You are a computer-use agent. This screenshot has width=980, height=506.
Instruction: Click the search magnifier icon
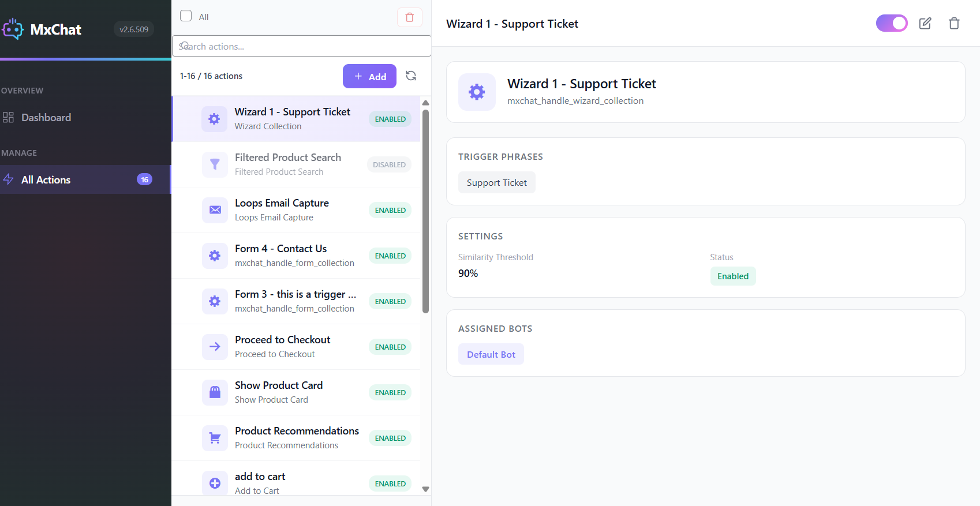click(184, 46)
